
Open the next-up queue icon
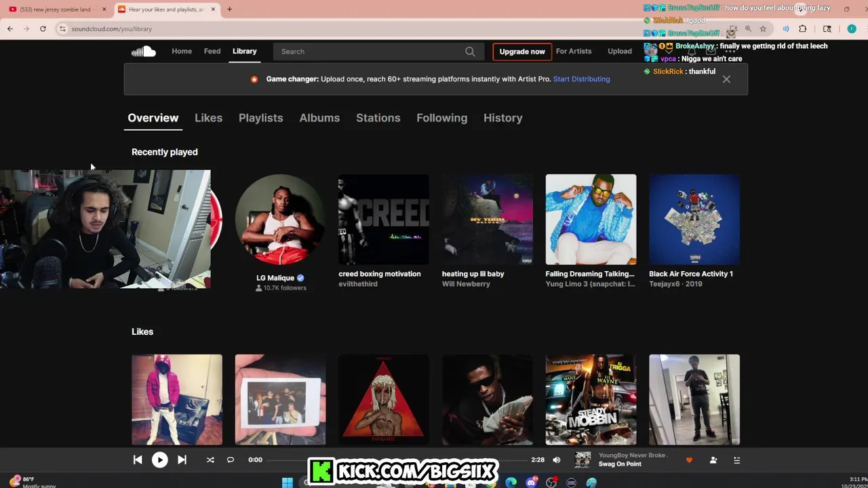pyautogui.click(x=736, y=460)
